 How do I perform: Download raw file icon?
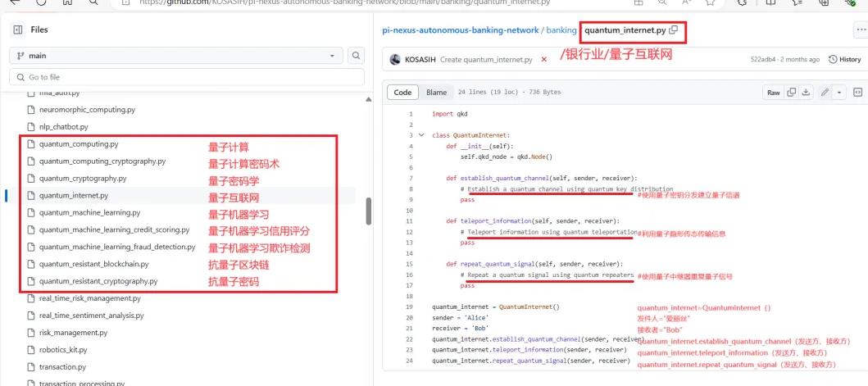pos(806,93)
